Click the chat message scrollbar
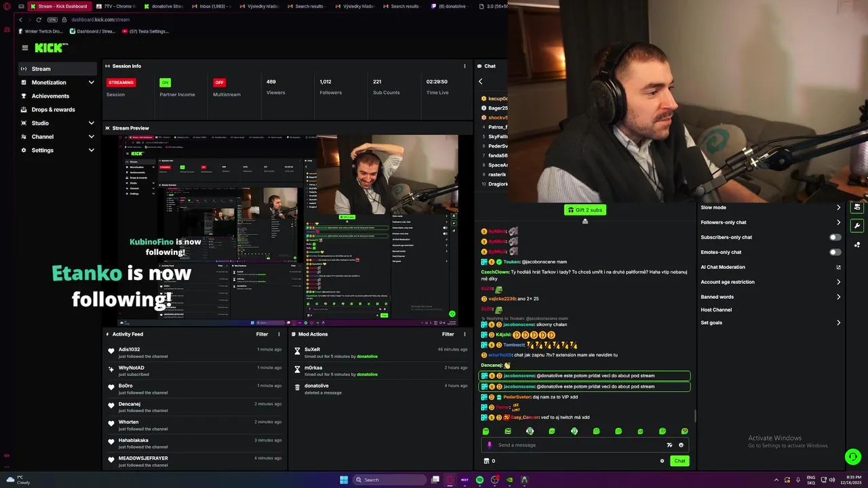The height and width of the screenshot is (488, 868). click(695, 418)
